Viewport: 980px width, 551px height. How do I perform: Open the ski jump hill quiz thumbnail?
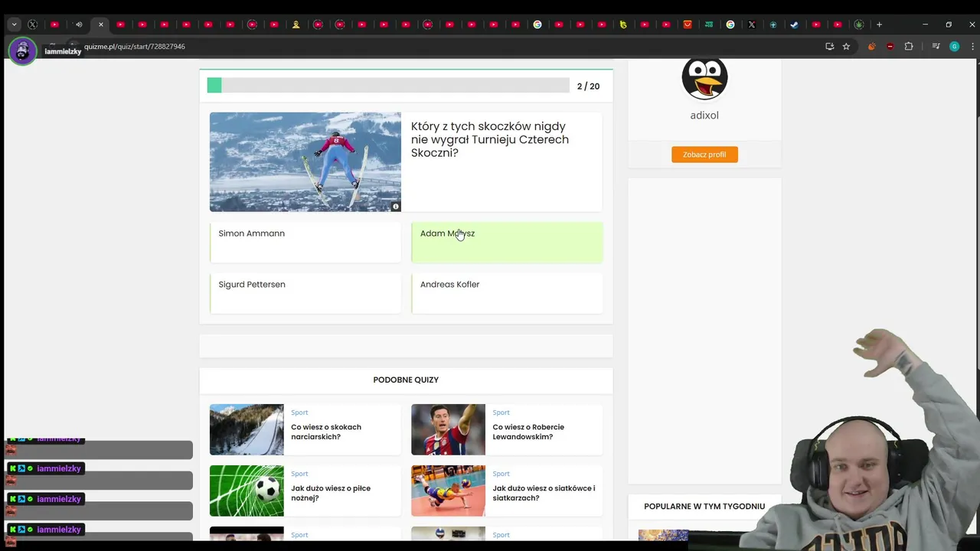[247, 429]
